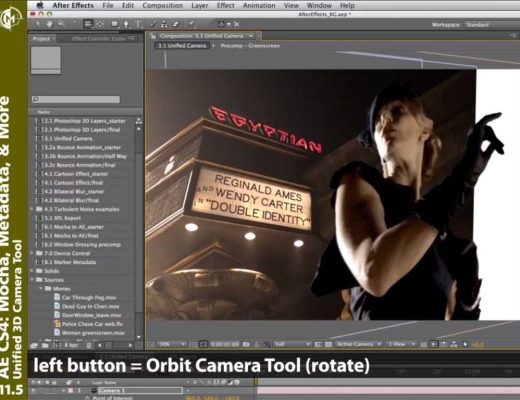Click the 3.1 Unified Camera breadcrumb button
520x400 pixels.
click(182, 46)
